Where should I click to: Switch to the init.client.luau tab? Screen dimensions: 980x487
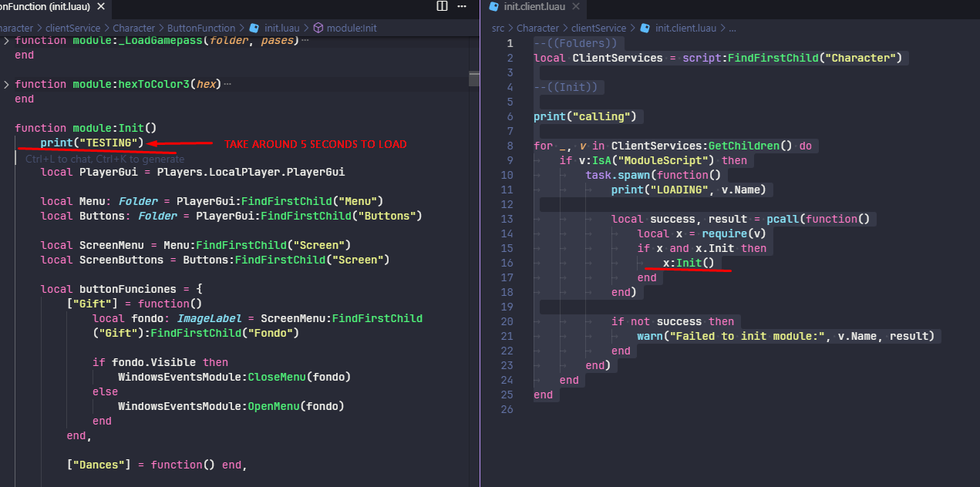pos(534,6)
